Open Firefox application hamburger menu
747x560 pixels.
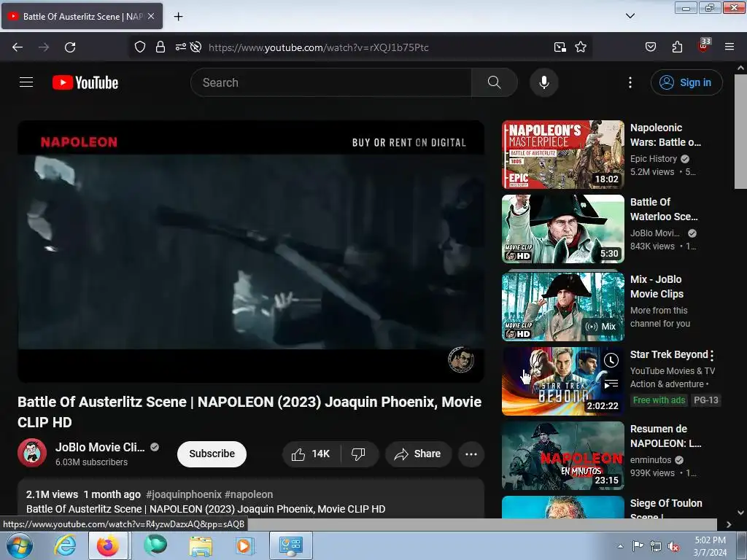729,47
